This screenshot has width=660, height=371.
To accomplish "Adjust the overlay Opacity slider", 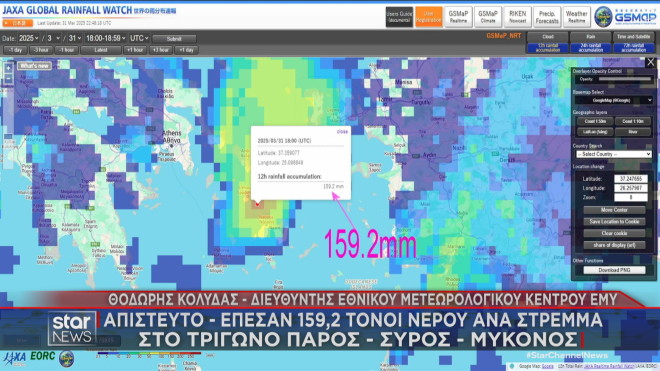I will [x=625, y=79].
